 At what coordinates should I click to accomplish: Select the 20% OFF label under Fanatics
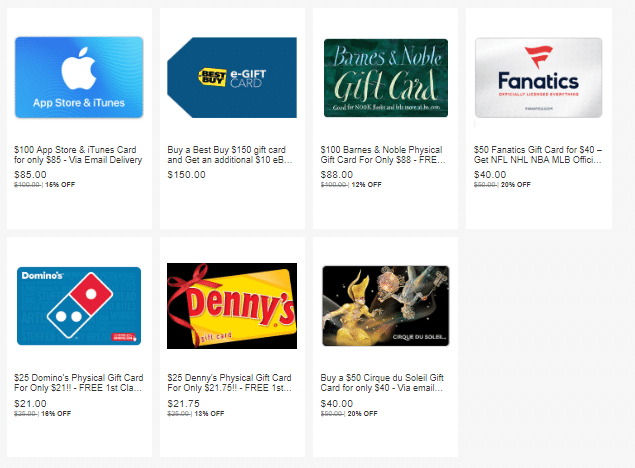[516, 185]
